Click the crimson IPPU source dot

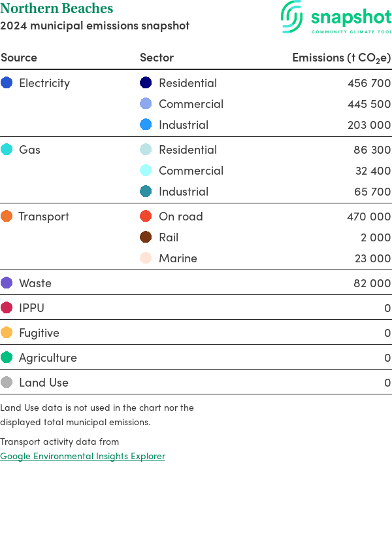(x=7, y=308)
